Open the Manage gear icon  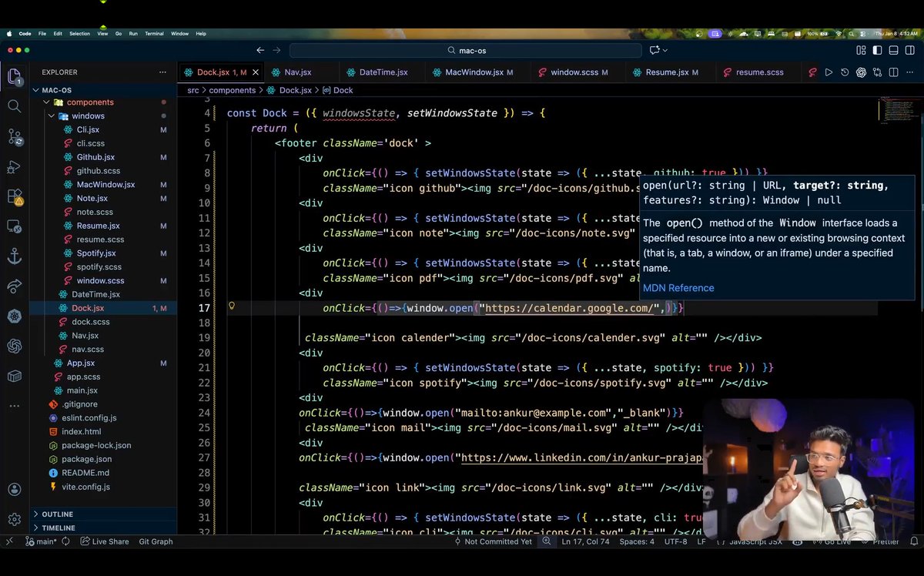point(14,519)
